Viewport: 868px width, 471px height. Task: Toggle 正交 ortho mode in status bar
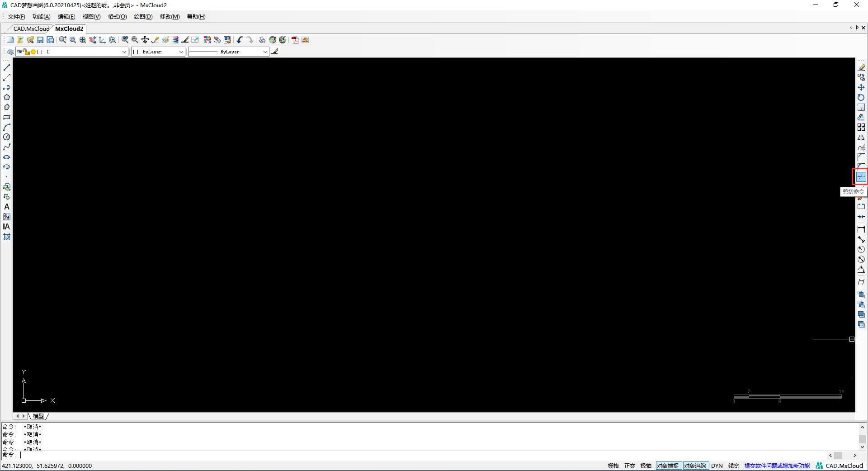pyautogui.click(x=629, y=466)
